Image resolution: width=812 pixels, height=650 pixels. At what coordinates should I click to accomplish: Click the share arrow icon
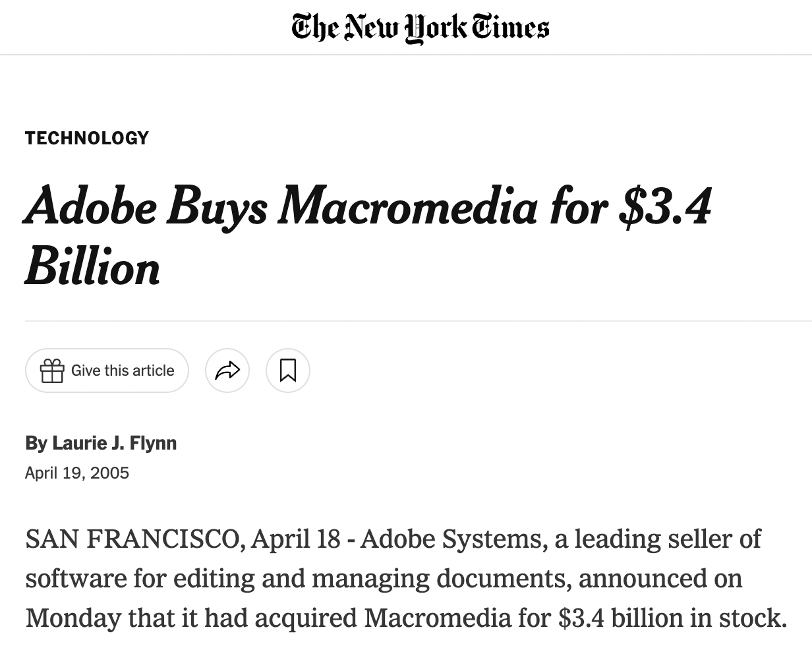coord(227,370)
